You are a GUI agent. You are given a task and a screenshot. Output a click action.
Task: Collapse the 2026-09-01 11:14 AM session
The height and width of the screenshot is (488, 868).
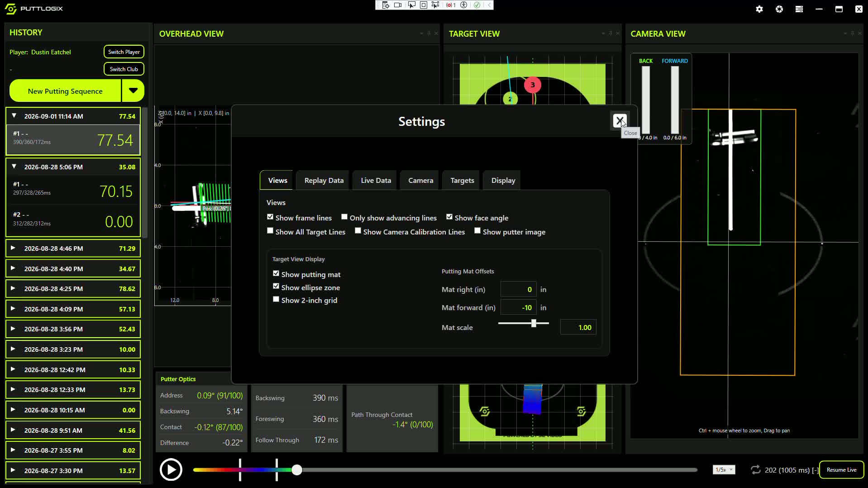14,116
